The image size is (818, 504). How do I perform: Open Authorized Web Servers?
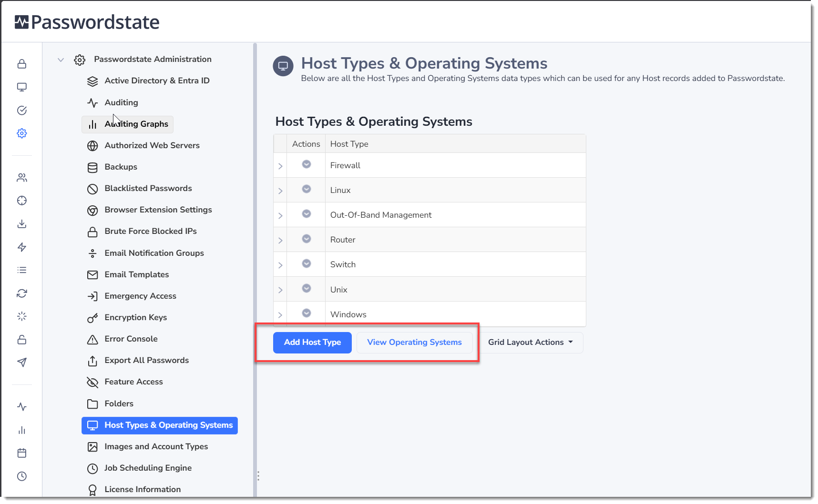(x=143, y=146)
